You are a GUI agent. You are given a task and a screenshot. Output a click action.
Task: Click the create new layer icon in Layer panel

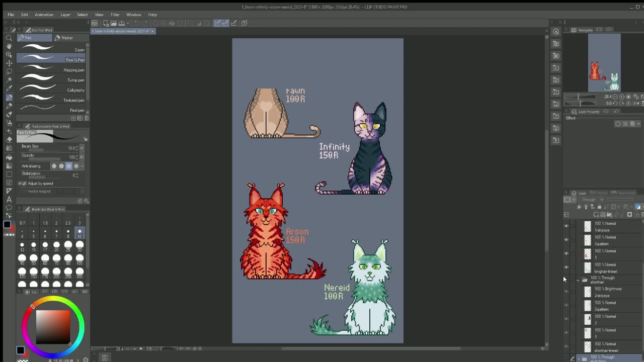(597, 215)
